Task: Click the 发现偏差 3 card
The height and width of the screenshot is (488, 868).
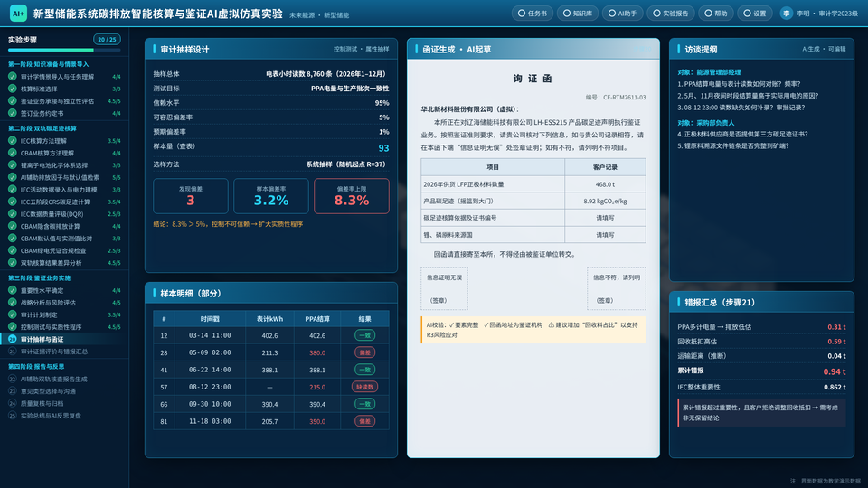Action: [x=191, y=196]
